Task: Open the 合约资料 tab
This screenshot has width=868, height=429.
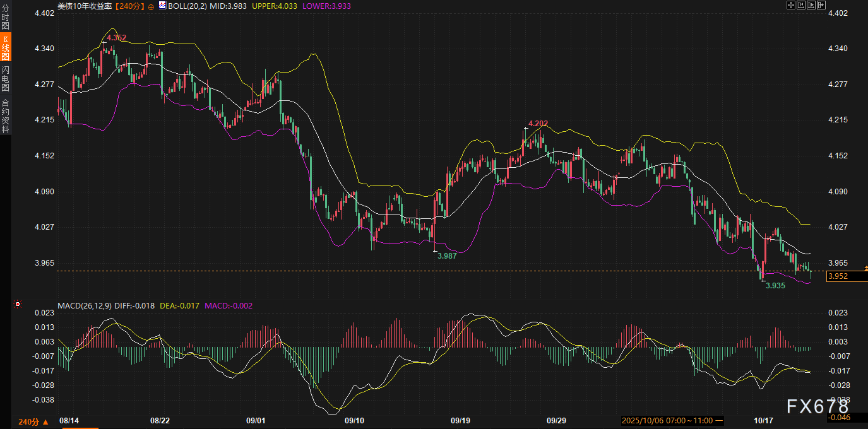Action: [x=5, y=115]
